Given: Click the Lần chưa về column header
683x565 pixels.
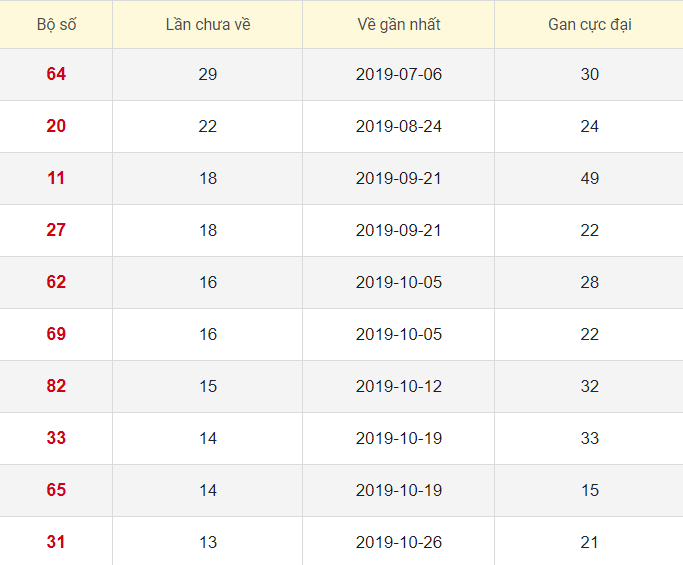Looking at the screenshot, I should pos(208,24).
